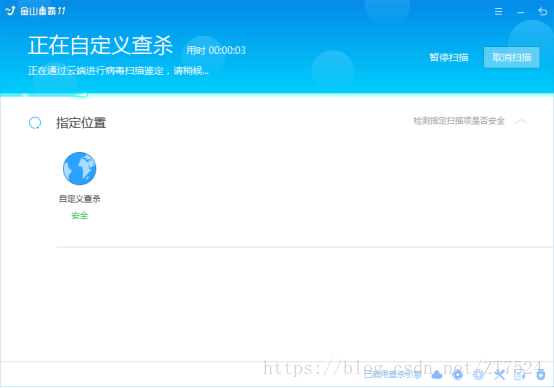
Task: Click the cloud engine icon
Action: pos(437,375)
